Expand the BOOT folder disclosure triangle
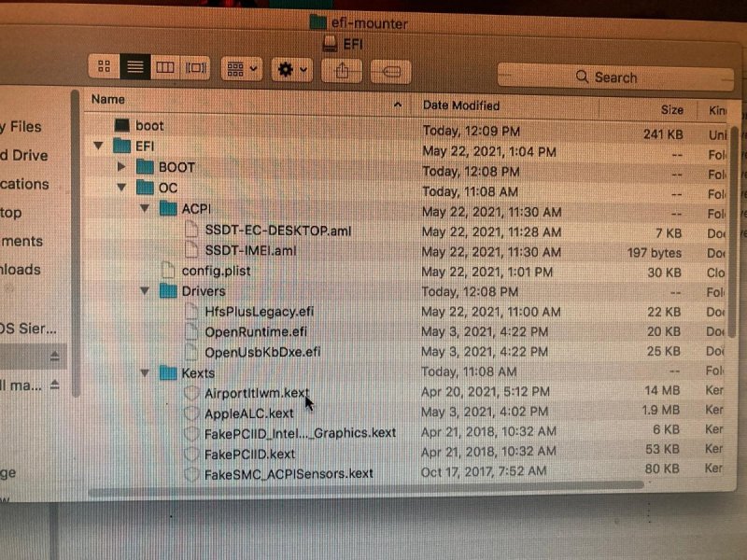This screenshot has width=747, height=560. [121, 167]
